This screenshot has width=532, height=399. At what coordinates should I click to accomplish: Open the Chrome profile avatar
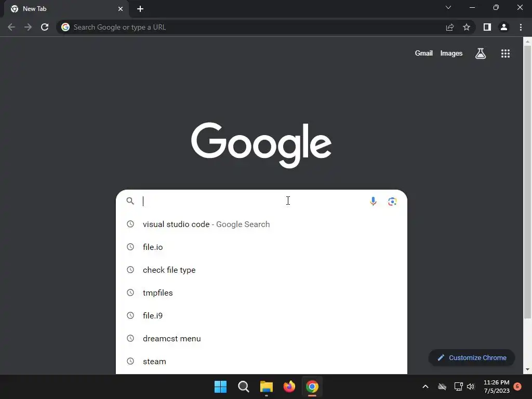click(504, 27)
